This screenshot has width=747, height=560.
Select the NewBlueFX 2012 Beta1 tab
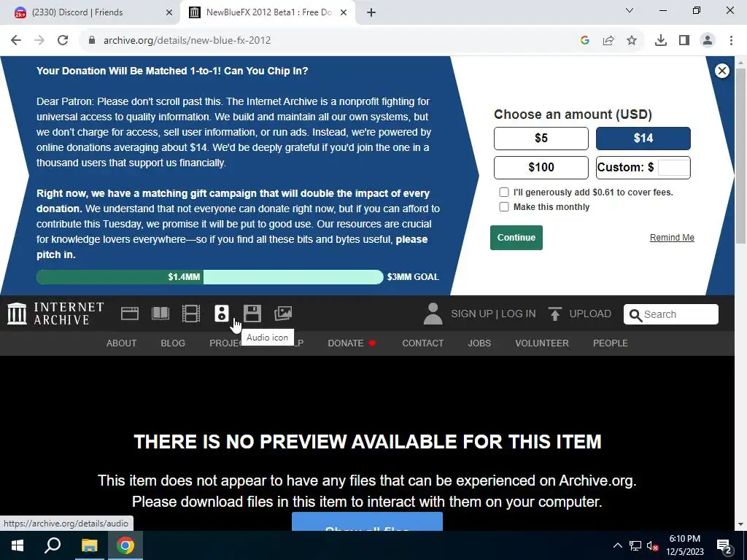tap(268, 12)
